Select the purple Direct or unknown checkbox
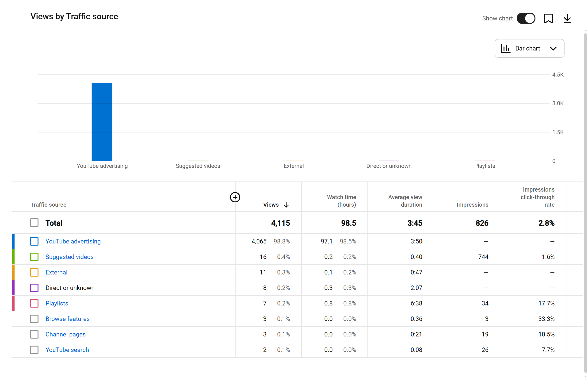Screen dimensions: 588x378 coord(34,288)
